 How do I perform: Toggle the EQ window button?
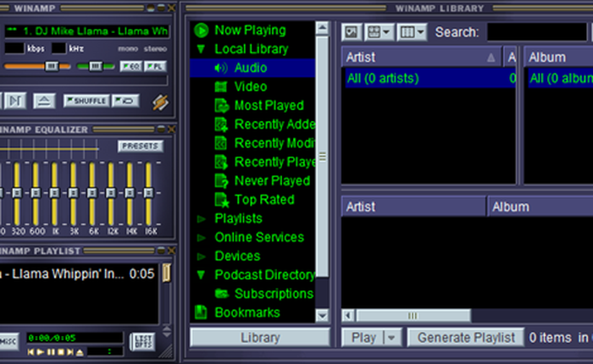[131, 67]
